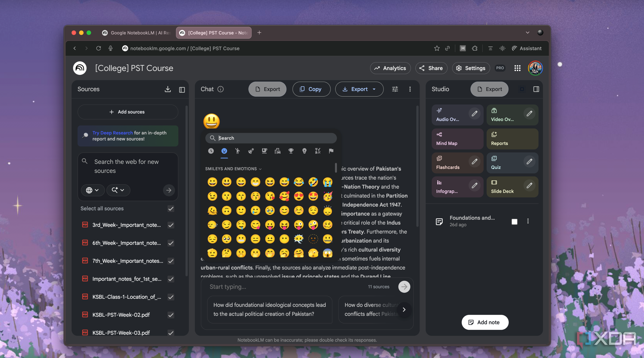Select people emoji category tab
Viewport: 644px width, 358px height.
click(x=237, y=151)
